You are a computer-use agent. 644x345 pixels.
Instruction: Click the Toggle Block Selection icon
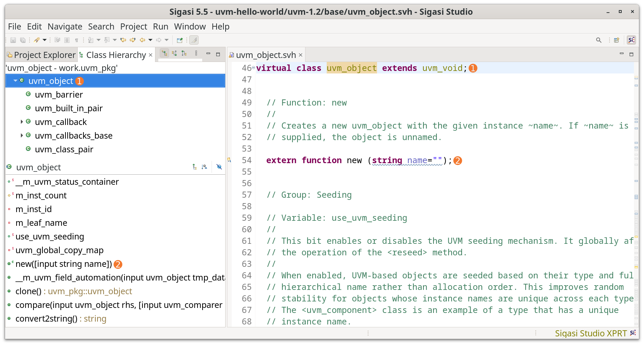tap(67, 40)
